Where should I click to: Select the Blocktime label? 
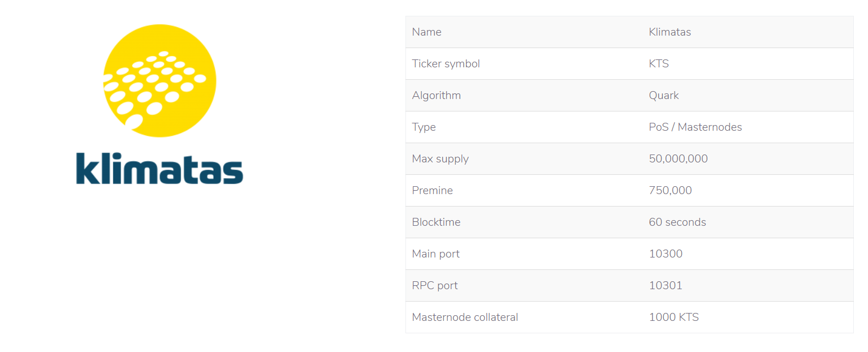click(437, 222)
